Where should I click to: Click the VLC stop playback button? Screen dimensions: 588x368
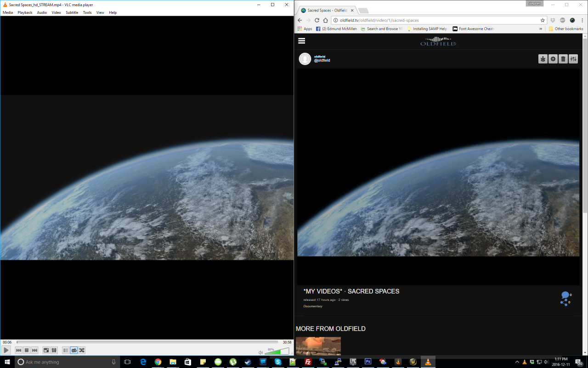[x=27, y=351]
